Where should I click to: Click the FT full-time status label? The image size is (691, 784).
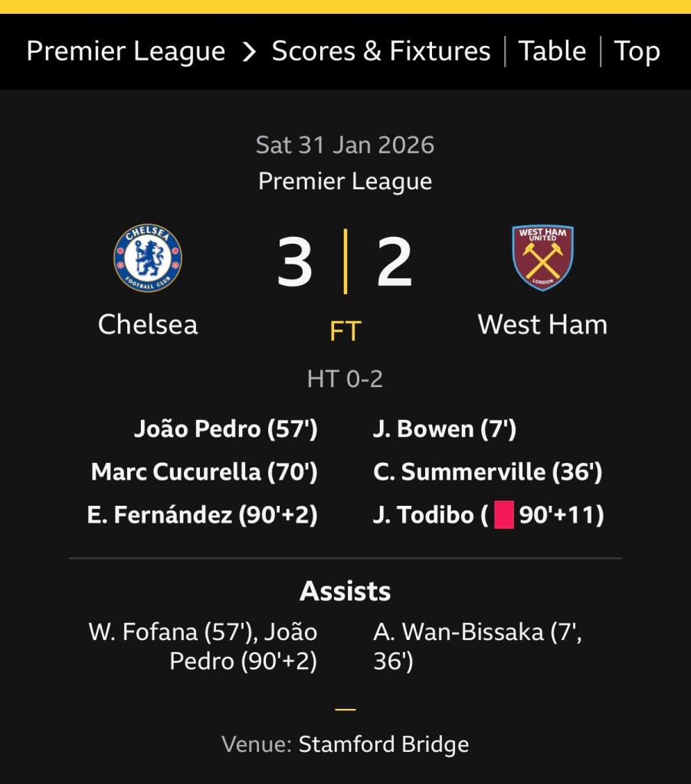345,331
